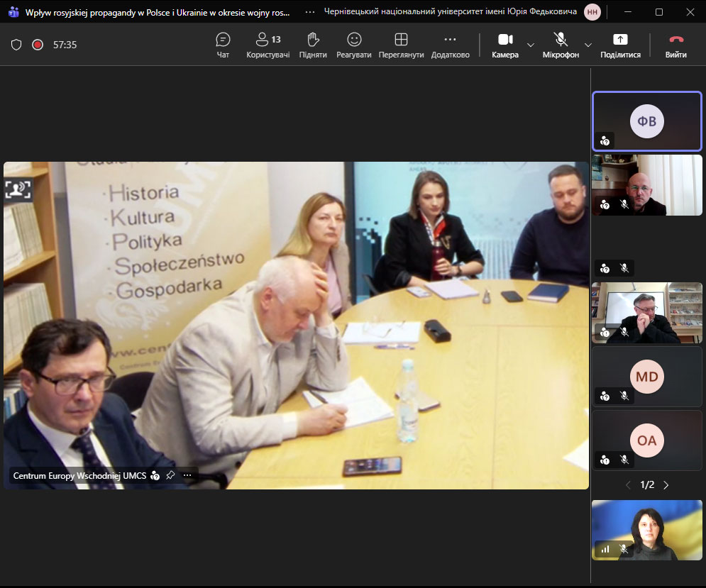
Task: Expand camera options dropdown arrow
Action: [x=531, y=45]
